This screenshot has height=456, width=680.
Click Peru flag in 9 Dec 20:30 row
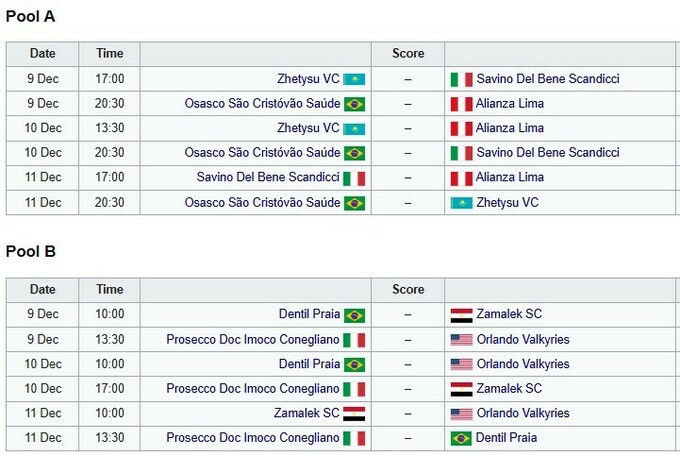click(461, 104)
